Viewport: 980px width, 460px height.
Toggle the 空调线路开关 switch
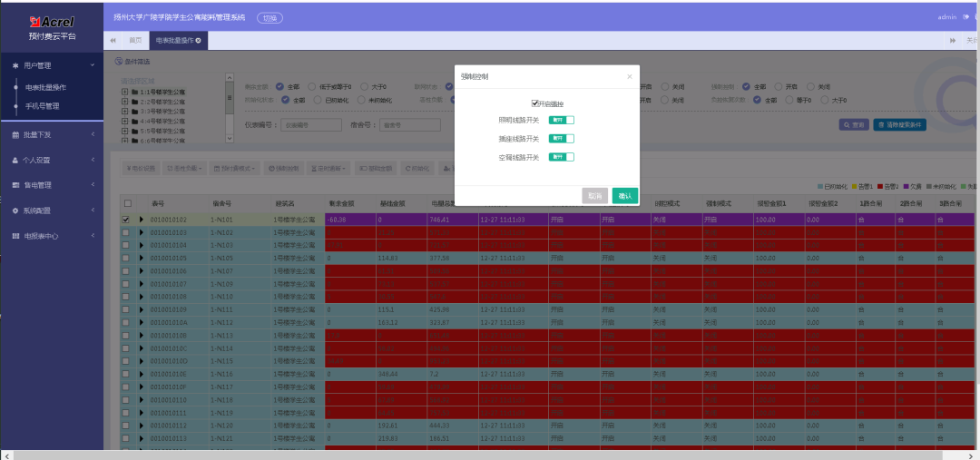pyautogui.click(x=562, y=158)
